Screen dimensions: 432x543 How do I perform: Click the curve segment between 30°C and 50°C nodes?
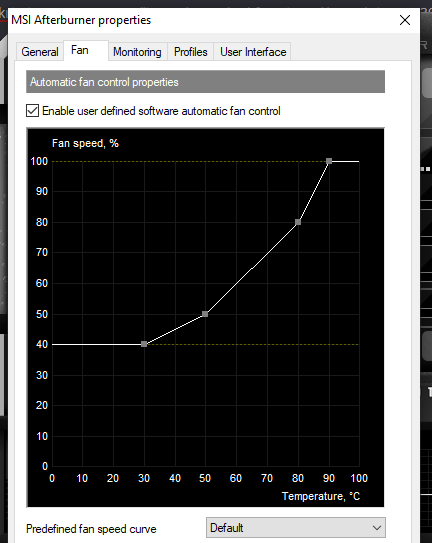pyautogui.click(x=175, y=329)
